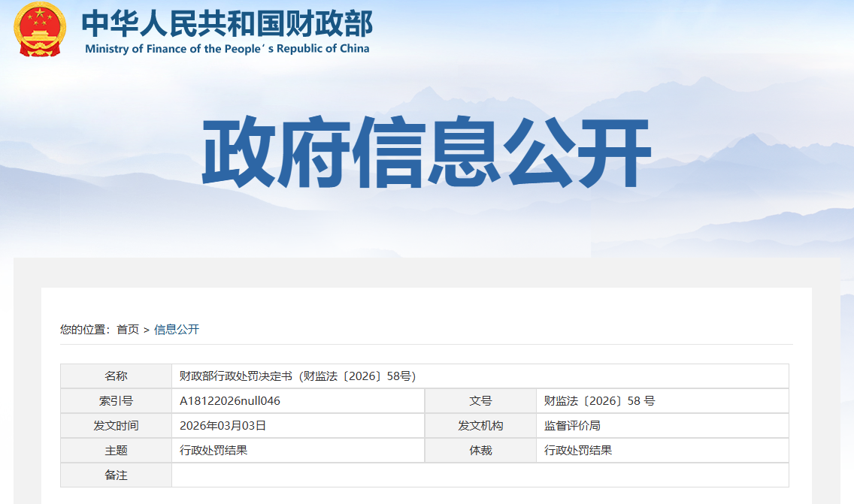Select the 您的位置 breadcrumb text
Viewport: 854px width, 504px height.
click(83, 329)
